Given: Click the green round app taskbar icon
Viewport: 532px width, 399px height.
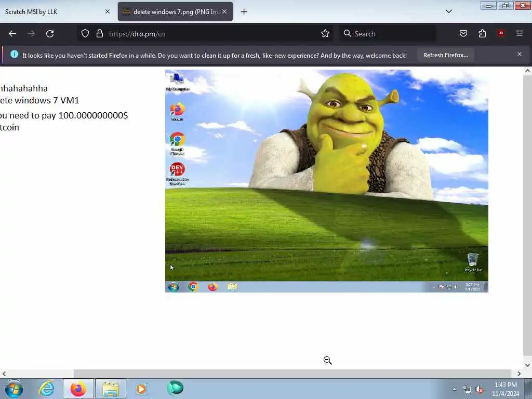Looking at the screenshot, I should tap(175, 388).
